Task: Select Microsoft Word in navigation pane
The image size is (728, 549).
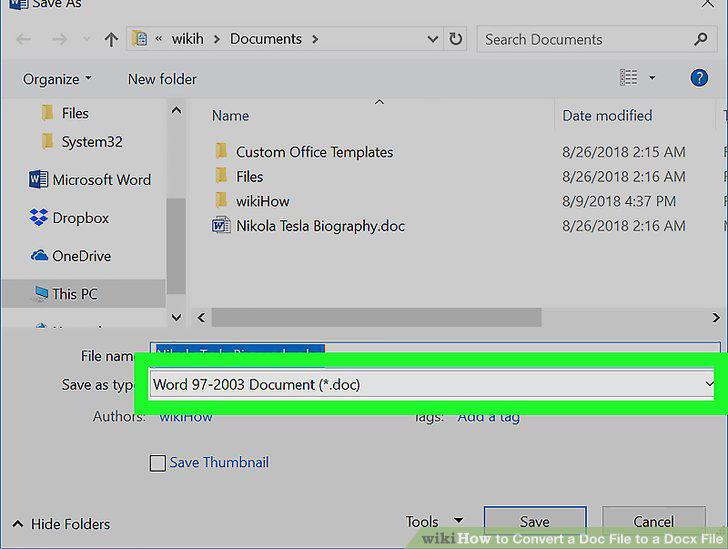Action: tap(90, 180)
